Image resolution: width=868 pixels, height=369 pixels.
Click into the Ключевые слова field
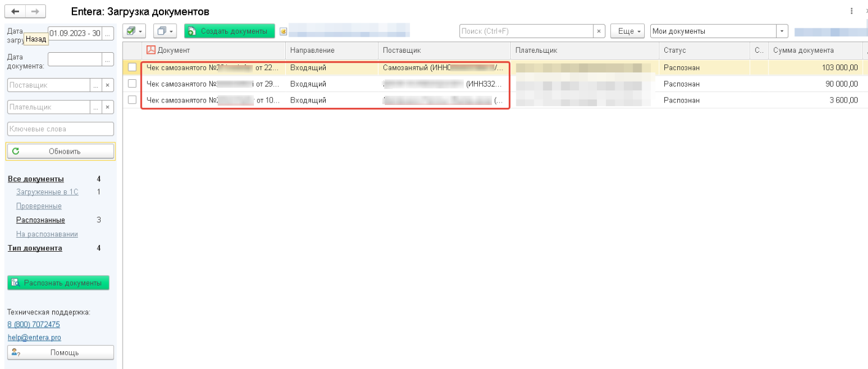click(x=61, y=129)
